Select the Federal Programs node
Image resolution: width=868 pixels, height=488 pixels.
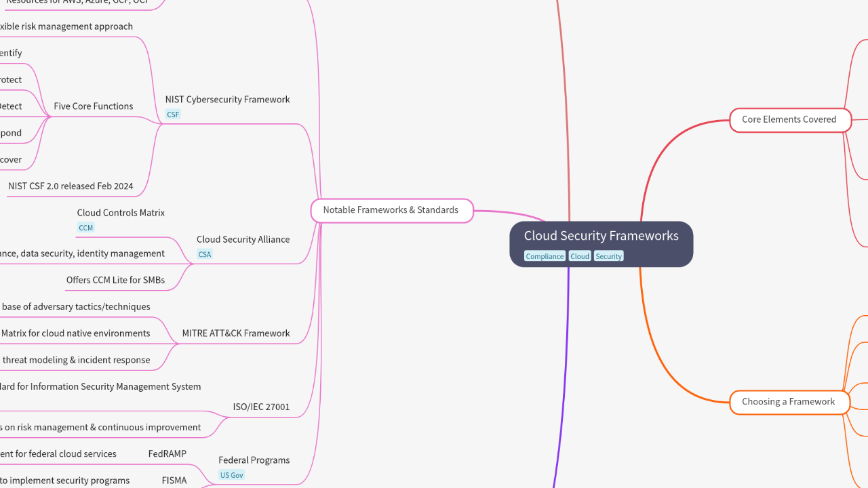[x=254, y=460]
